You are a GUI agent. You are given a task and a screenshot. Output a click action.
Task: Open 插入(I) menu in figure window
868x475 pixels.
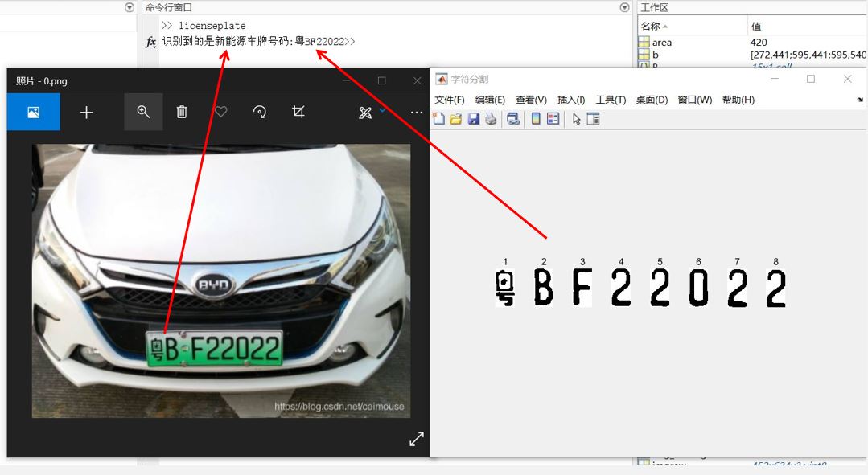point(571,100)
